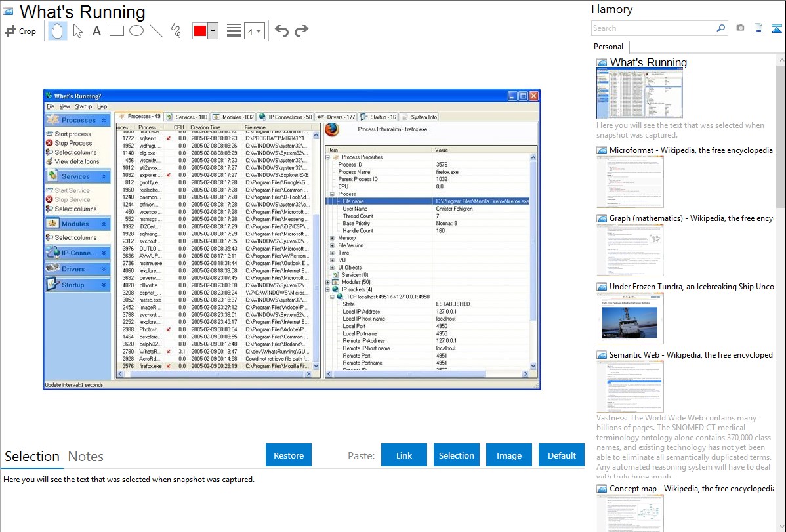This screenshot has width=786, height=532.
Task: Select the firefox.exe process row
Action: tap(215, 366)
